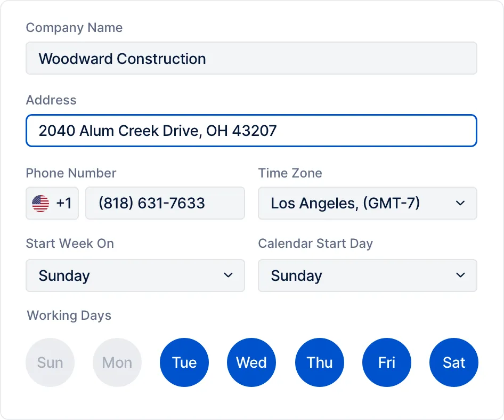Click the phone number field

point(165,203)
